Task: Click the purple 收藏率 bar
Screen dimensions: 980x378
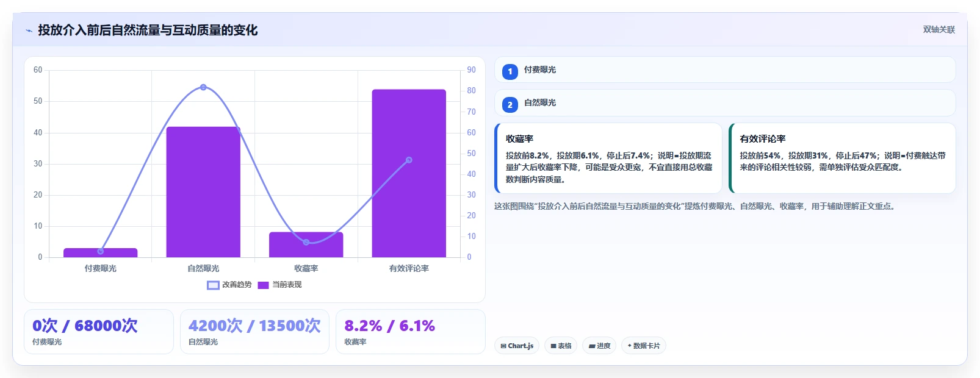Action: click(x=306, y=244)
